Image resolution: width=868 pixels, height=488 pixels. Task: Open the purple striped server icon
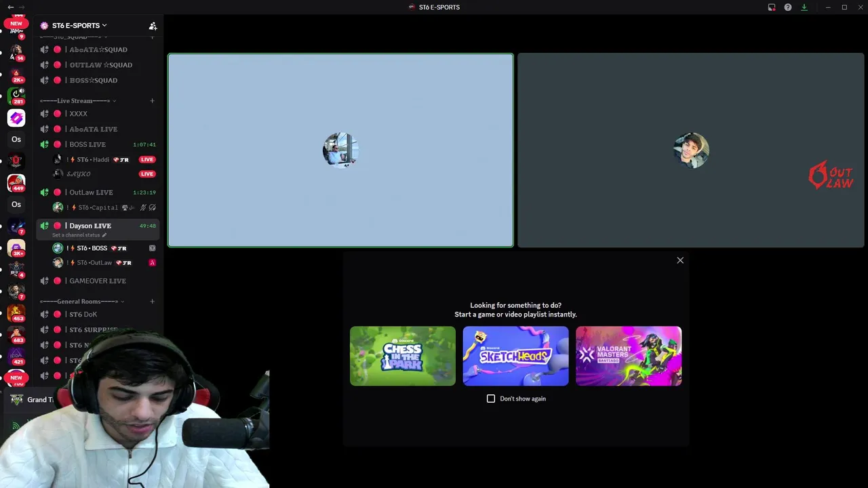[16, 118]
